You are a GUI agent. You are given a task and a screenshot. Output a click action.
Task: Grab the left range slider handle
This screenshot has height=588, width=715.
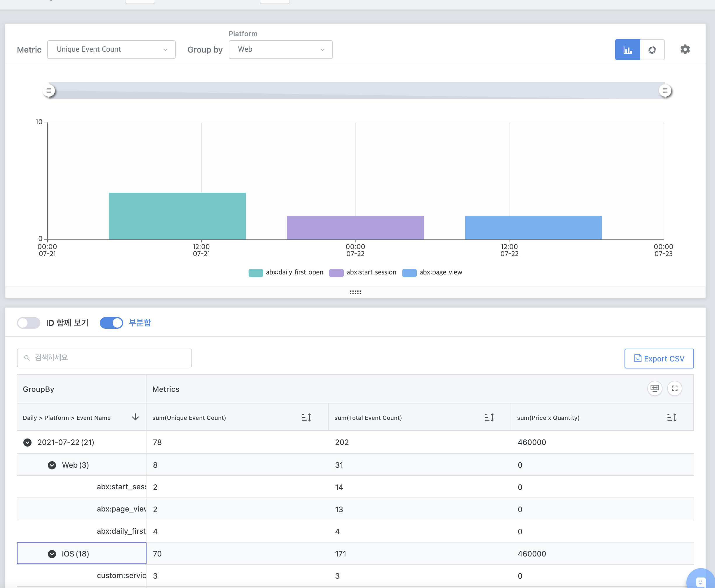(x=49, y=91)
